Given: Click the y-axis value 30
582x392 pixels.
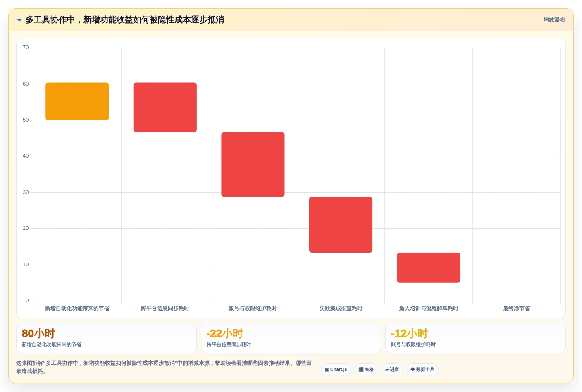Looking at the screenshot, I should pos(26,192).
